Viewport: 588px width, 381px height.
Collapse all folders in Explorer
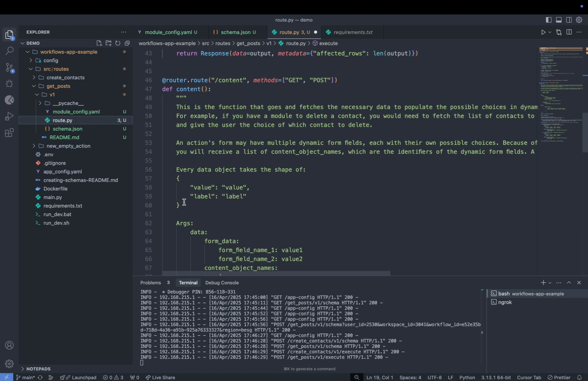point(127,43)
